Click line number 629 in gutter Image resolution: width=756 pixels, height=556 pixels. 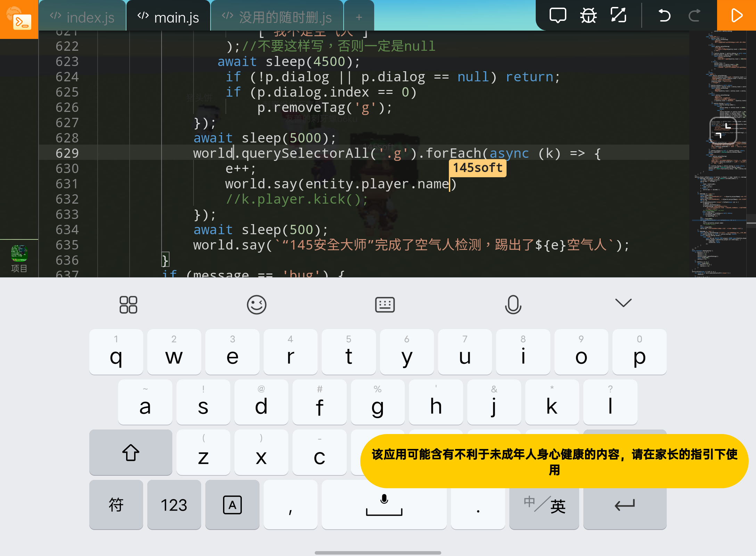tap(67, 153)
